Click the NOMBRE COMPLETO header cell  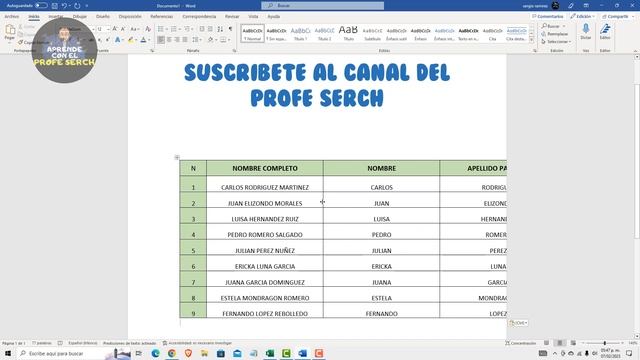point(265,168)
